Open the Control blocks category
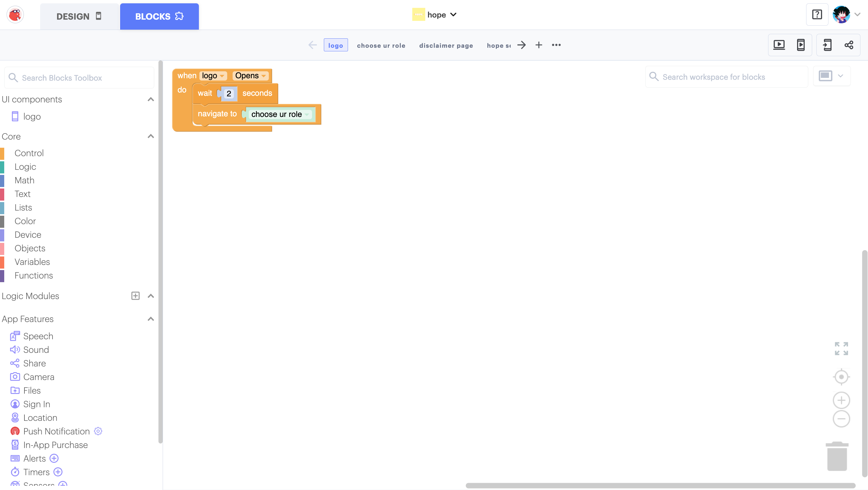The height and width of the screenshot is (490, 868). tap(29, 153)
